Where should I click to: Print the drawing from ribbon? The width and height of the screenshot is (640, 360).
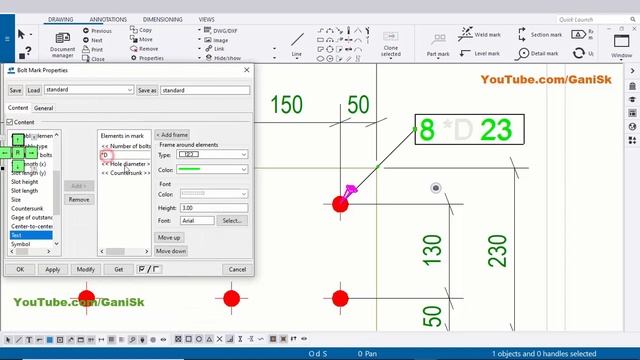click(93, 49)
